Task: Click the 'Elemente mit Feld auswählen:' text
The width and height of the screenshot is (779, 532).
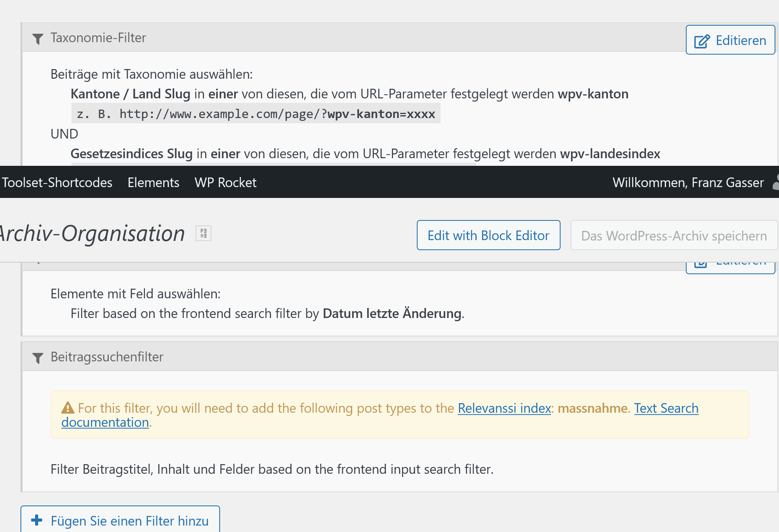Action: point(136,294)
